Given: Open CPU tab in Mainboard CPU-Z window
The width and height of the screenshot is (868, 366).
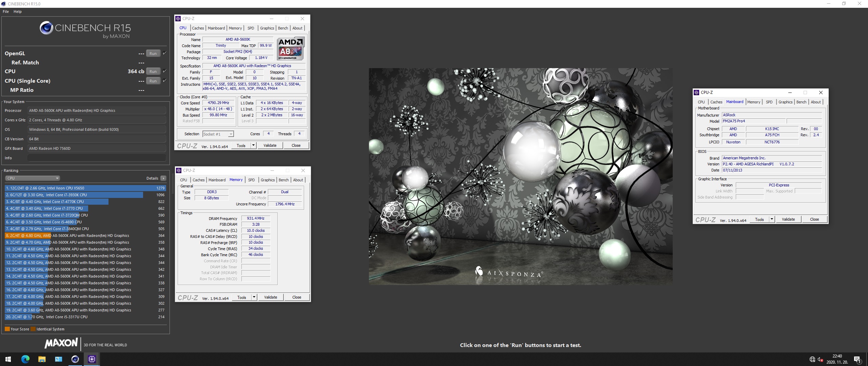Looking at the screenshot, I should pos(701,102).
